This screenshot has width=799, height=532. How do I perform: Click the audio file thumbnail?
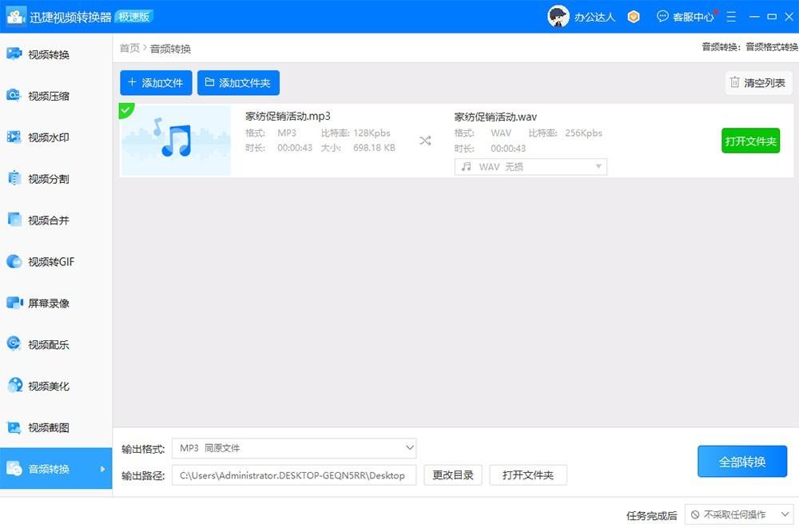[176, 141]
